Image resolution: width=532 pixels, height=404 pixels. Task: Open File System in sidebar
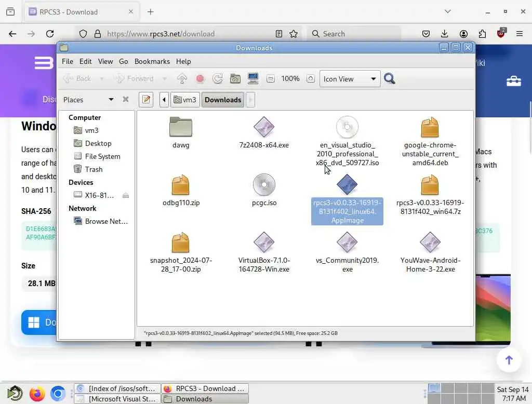pos(102,156)
